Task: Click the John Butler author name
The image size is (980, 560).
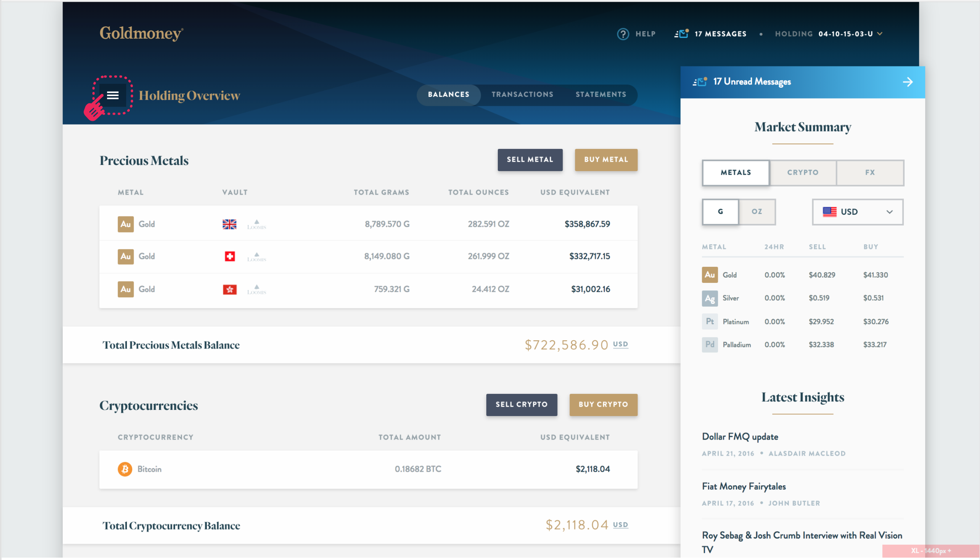Action: (x=794, y=504)
